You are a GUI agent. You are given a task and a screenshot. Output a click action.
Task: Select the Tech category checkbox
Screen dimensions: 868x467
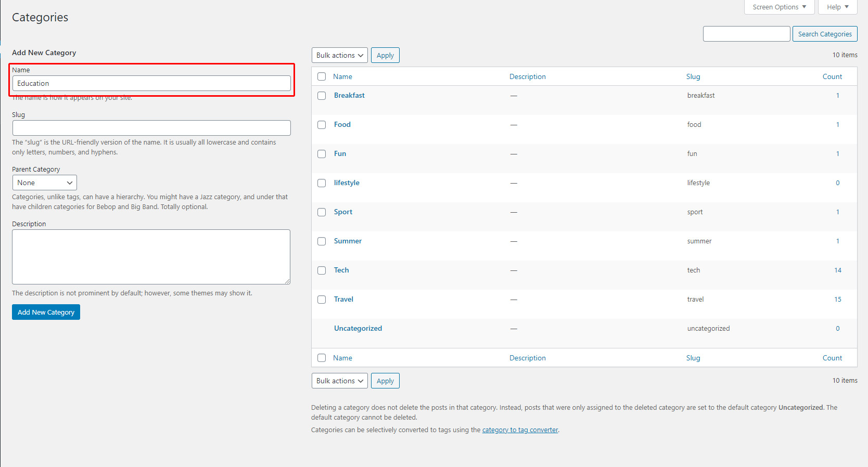pyautogui.click(x=322, y=270)
